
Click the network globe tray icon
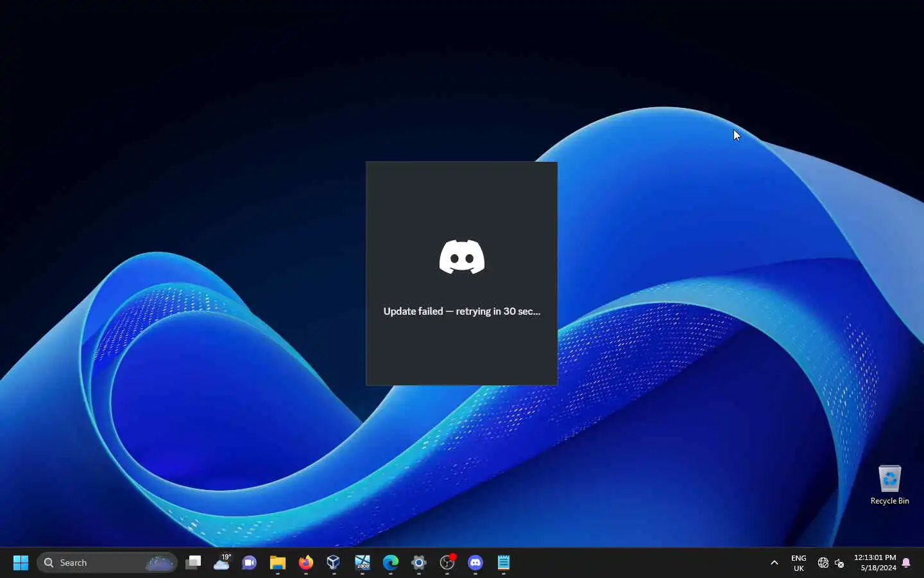point(823,563)
